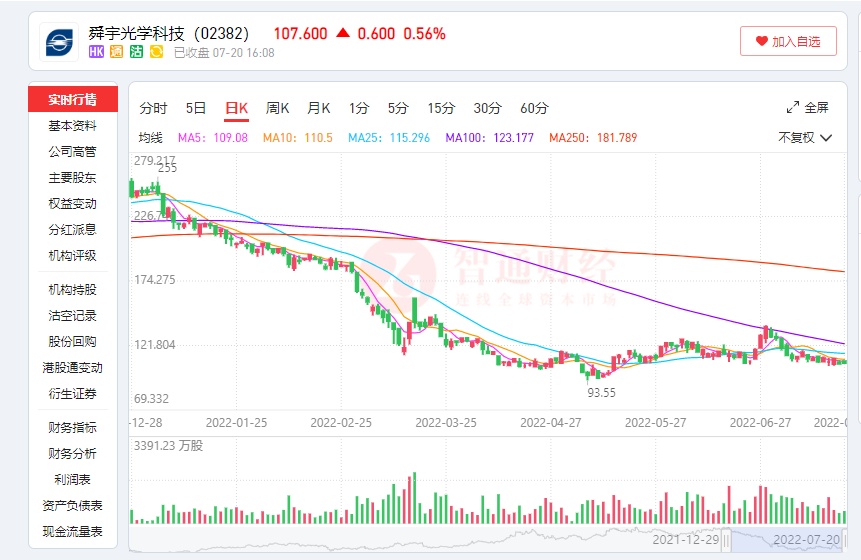Viewport: 861px width, 560px height.
Task: Switch to 月K monthly candlestick view
Action: pyautogui.click(x=318, y=108)
